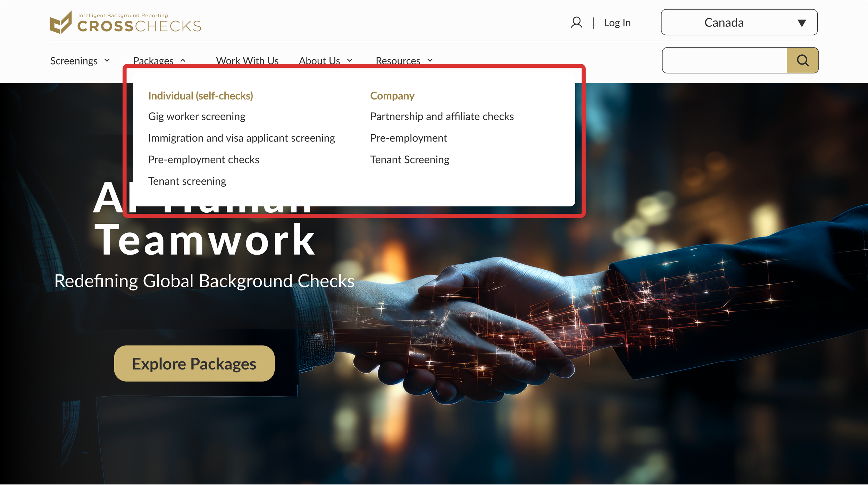Open the Canada country dropdown
Viewport: 868px width, 485px height.
739,23
